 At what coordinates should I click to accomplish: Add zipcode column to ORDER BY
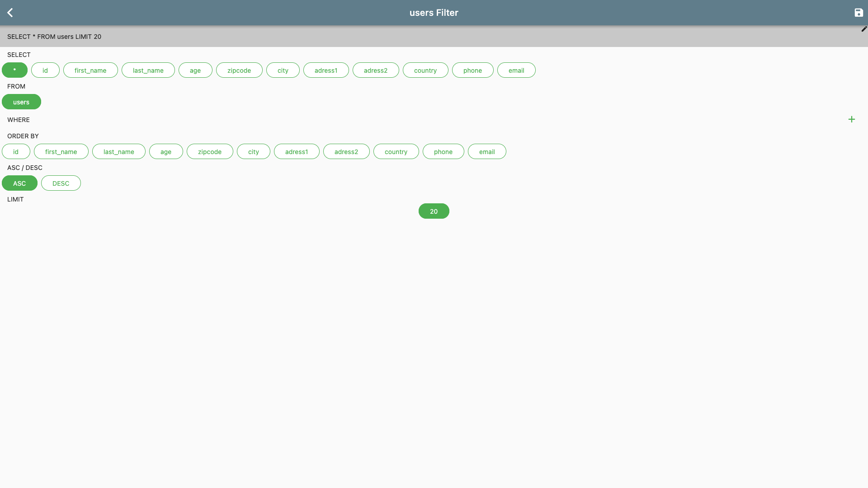209,151
